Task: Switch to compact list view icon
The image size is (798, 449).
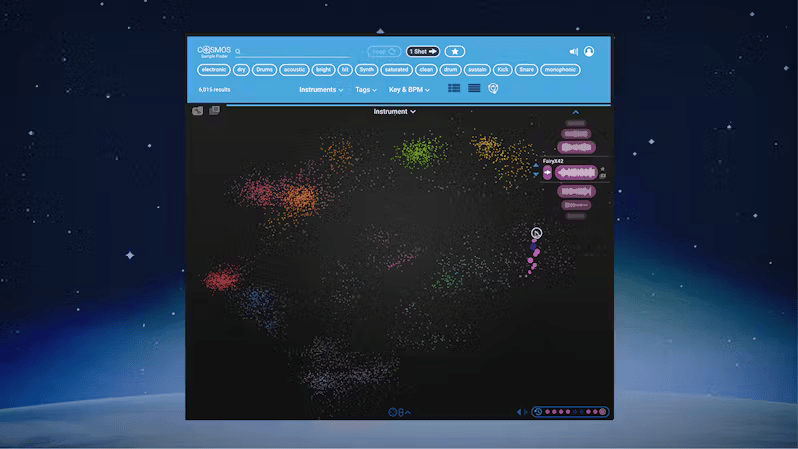Action: [474, 89]
